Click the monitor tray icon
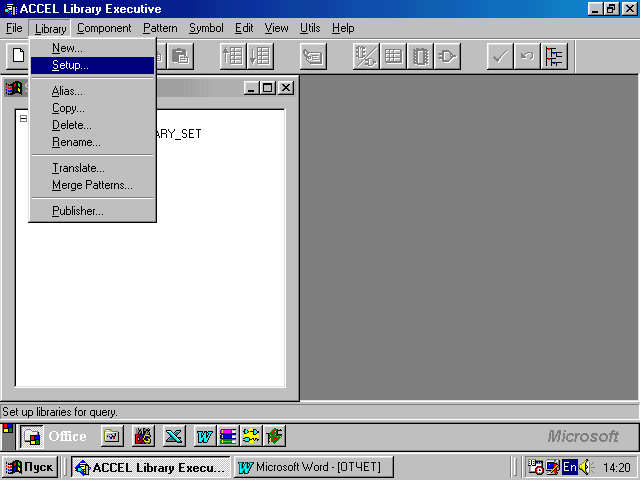Viewport: 640px width, 480px height. coord(552,467)
